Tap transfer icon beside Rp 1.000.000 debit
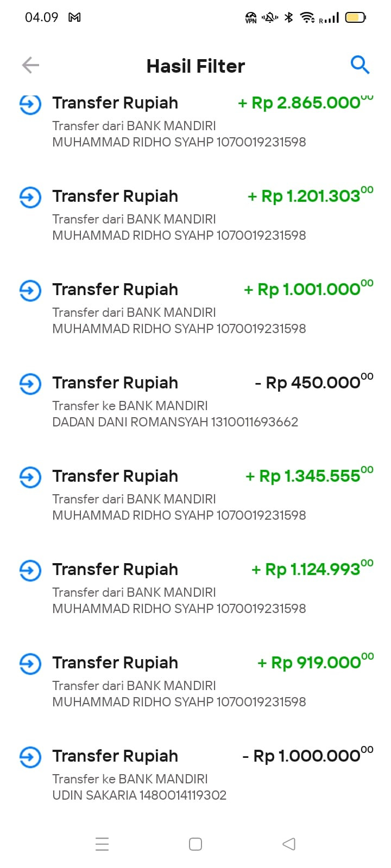Image resolution: width=391 pixels, height=868 pixels. tap(30, 757)
